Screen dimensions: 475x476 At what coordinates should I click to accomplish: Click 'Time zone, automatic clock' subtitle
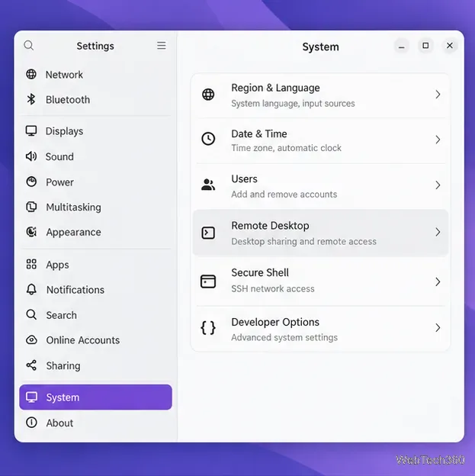pyautogui.click(x=286, y=148)
